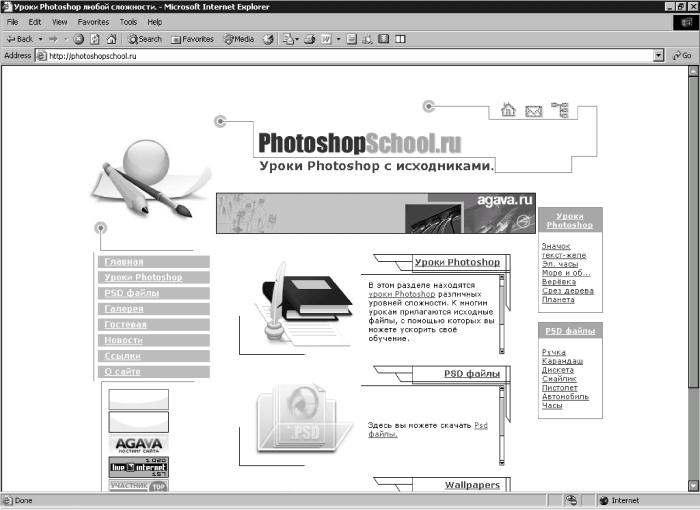
Task: Open the Срез дерева lesson link
Action: 568,291
